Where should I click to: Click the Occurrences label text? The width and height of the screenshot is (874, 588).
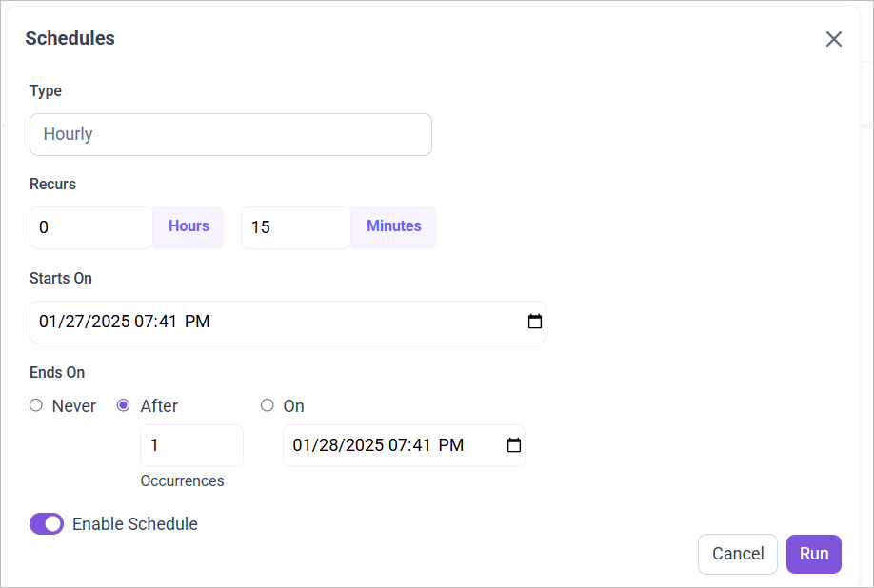click(182, 480)
